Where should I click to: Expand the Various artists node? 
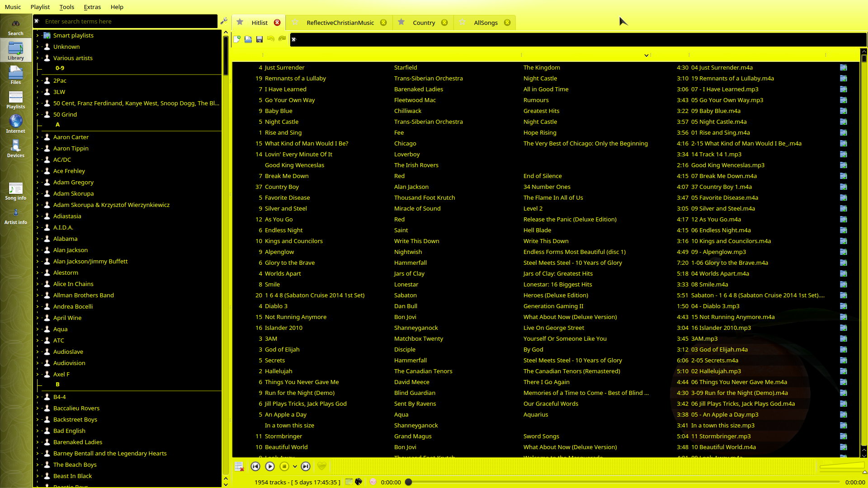[38, 58]
